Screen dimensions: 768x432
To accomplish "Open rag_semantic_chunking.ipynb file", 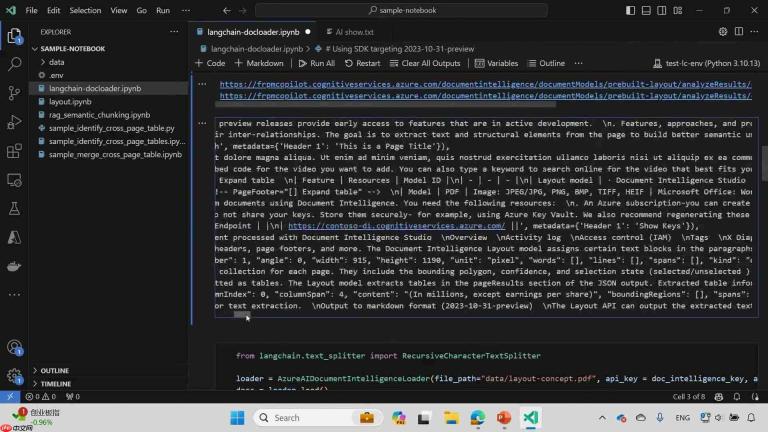I will [x=99, y=115].
